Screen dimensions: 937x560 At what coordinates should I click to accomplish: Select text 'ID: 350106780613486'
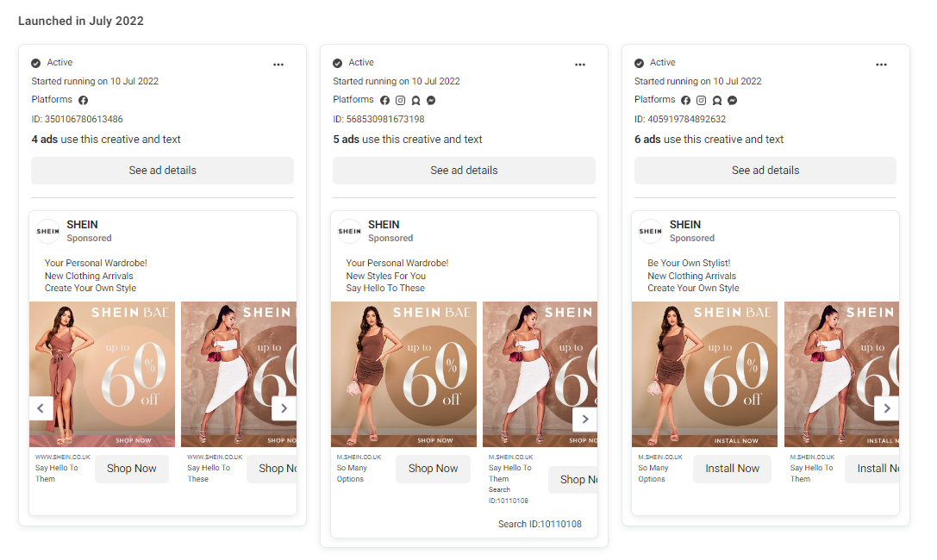tap(77, 120)
